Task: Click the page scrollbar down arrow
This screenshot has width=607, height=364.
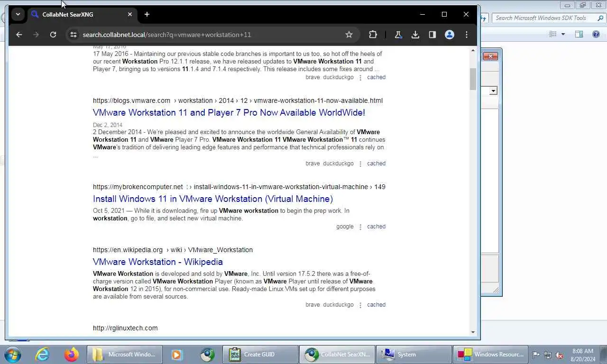Action: point(473,332)
